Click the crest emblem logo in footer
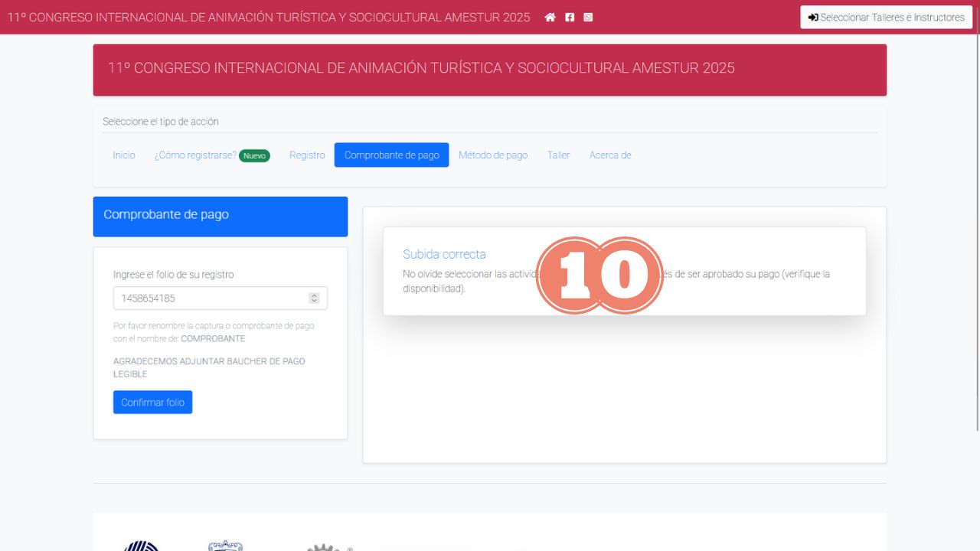 [226, 546]
